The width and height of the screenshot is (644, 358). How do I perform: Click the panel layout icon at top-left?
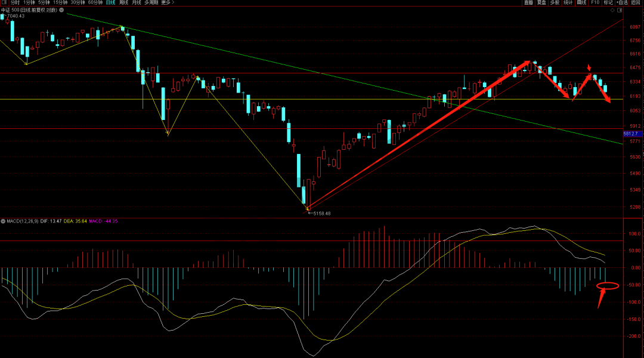click(x=4, y=2)
